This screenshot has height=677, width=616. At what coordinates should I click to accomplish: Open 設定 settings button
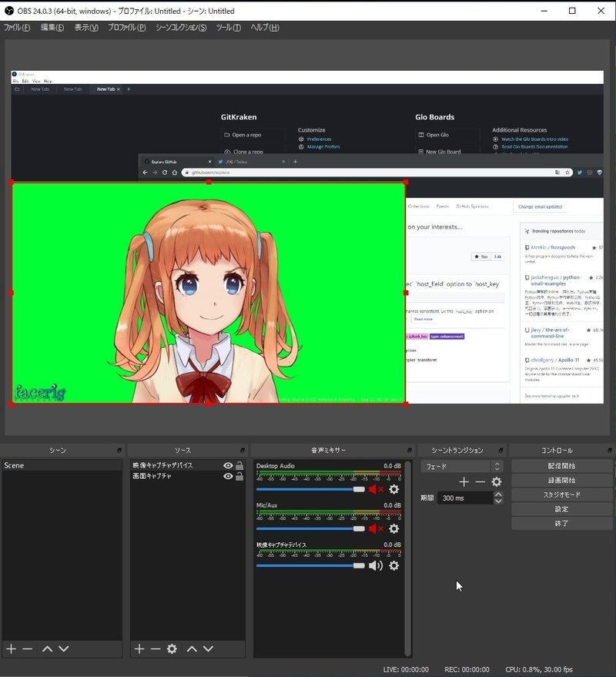coord(561,509)
